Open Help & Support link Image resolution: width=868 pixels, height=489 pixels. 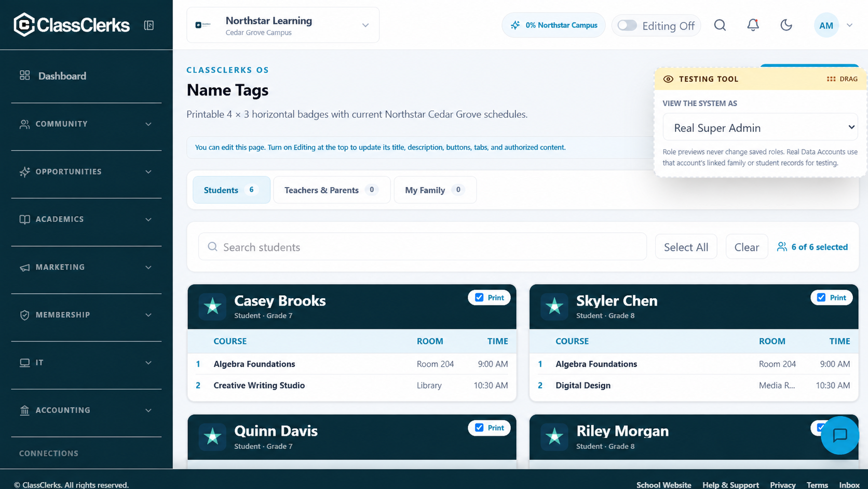click(x=730, y=485)
